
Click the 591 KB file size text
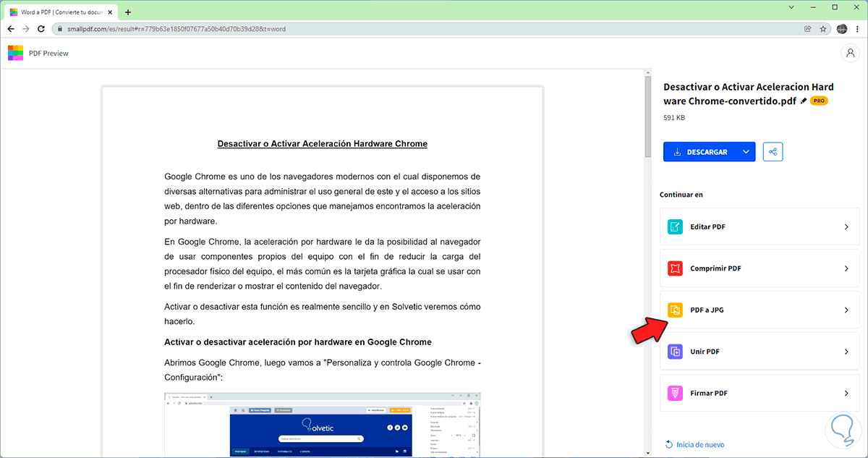(674, 117)
